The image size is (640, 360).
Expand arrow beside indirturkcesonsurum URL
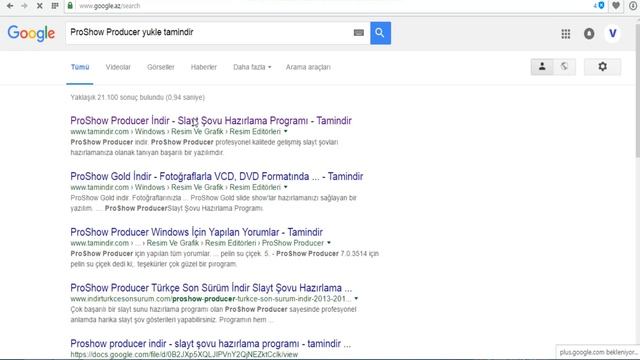click(x=356, y=298)
